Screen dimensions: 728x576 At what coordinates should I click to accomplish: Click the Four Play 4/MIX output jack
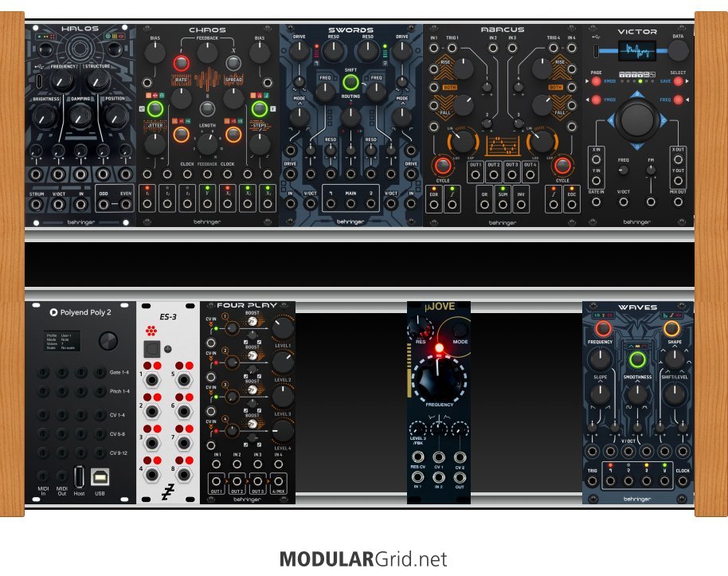pos(278,482)
